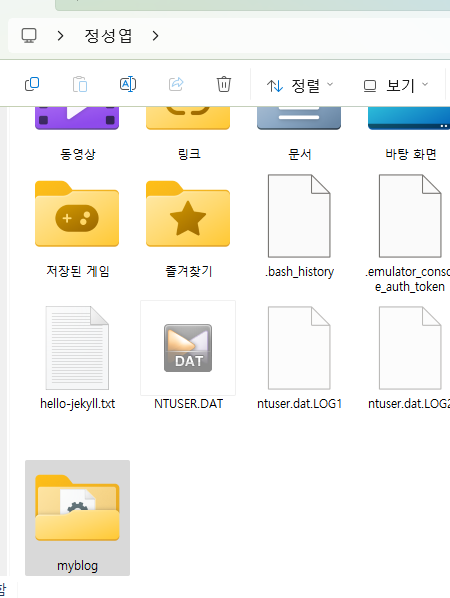Open the 보기 view dropdown

396,85
